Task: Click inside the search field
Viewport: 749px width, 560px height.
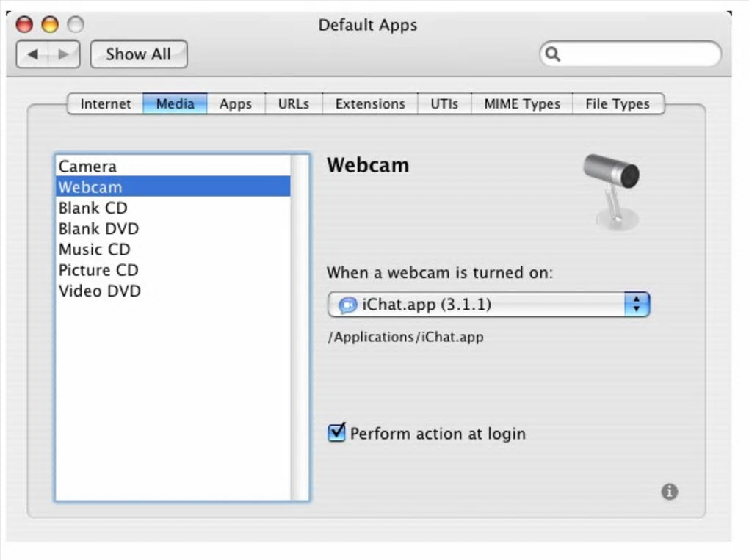Action: tap(631, 54)
